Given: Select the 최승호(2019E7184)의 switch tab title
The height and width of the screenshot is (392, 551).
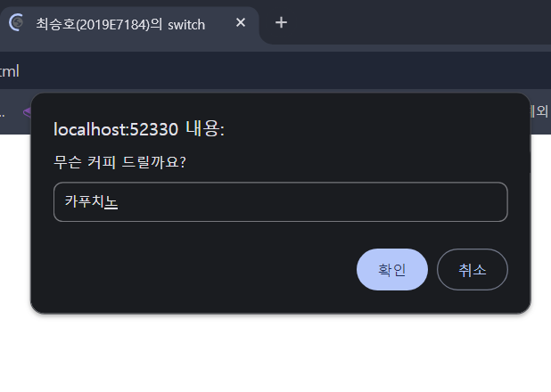Looking at the screenshot, I should [x=120, y=24].
